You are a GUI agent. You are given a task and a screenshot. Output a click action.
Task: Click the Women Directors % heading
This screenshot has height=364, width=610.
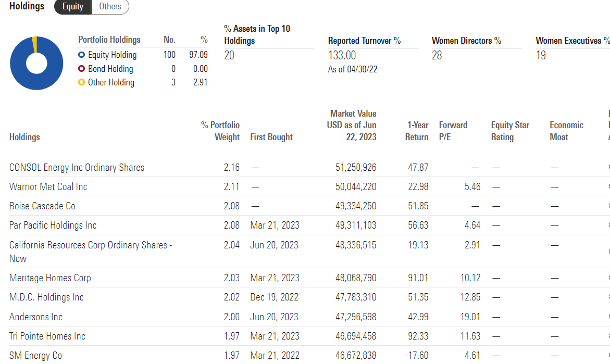(x=466, y=41)
